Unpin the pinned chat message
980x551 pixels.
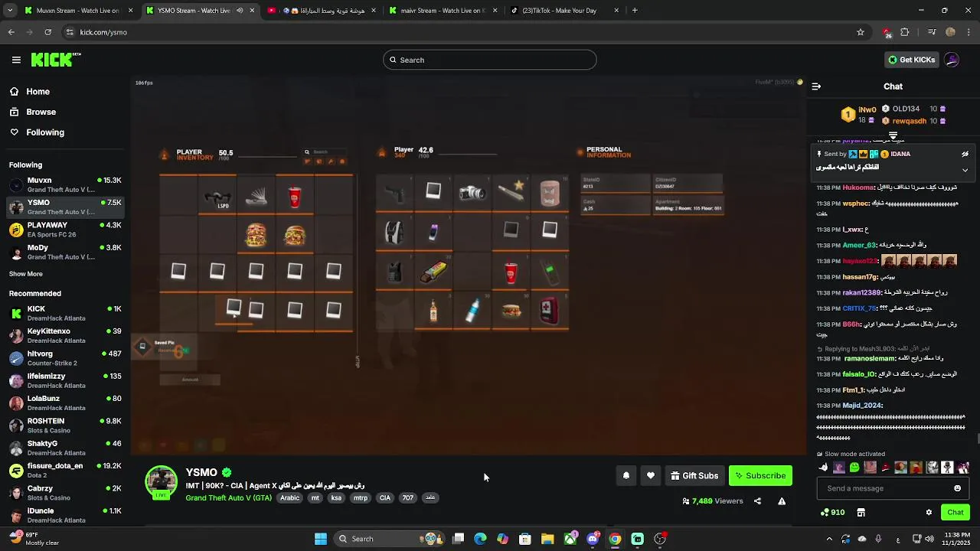[x=965, y=154]
